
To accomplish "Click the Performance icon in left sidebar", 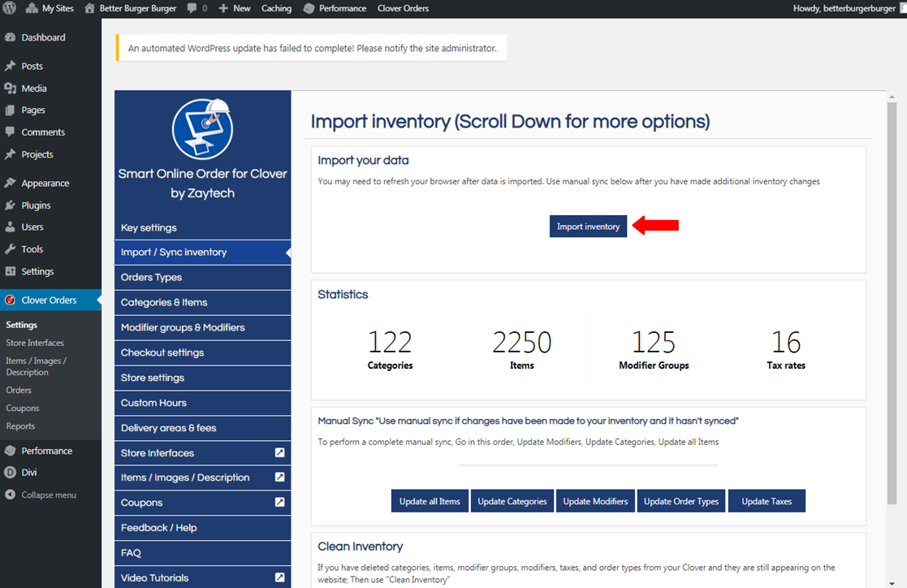I will (10, 450).
